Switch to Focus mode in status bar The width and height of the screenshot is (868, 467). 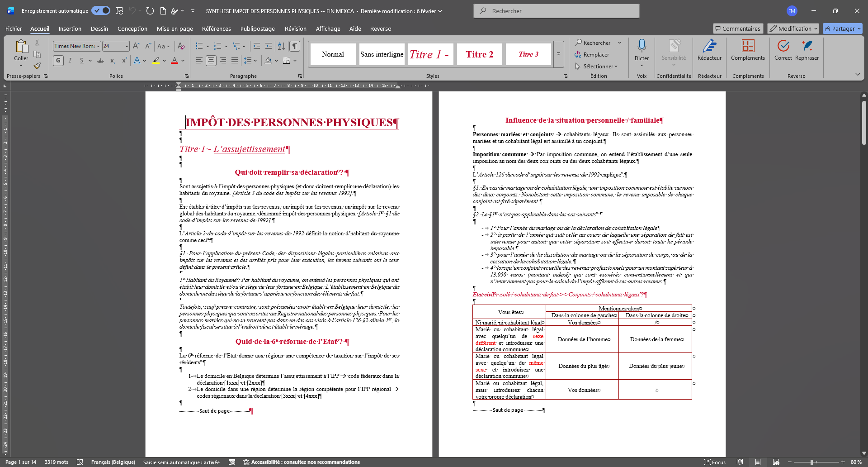tap(715, 462)
